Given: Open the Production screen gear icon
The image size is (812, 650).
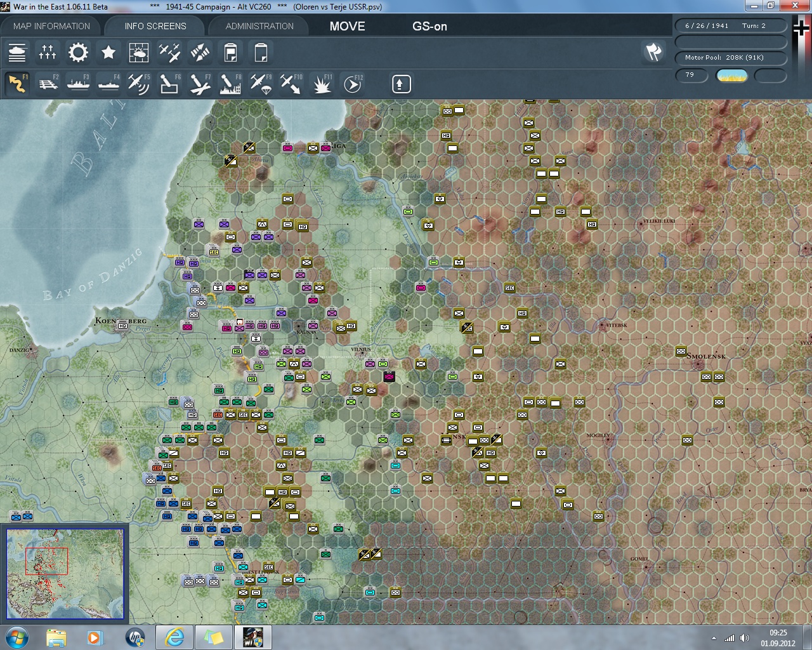Looking at the screenshot, I should 78,52.
